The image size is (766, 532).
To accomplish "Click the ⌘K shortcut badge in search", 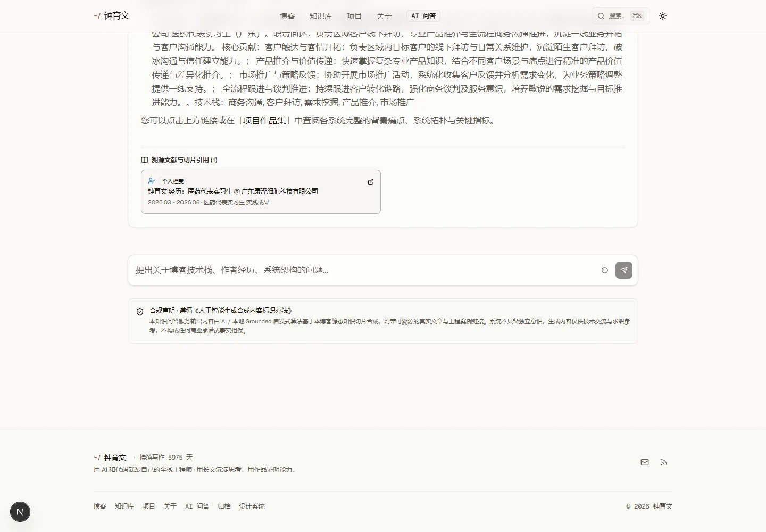I will (x=637, y=16).
